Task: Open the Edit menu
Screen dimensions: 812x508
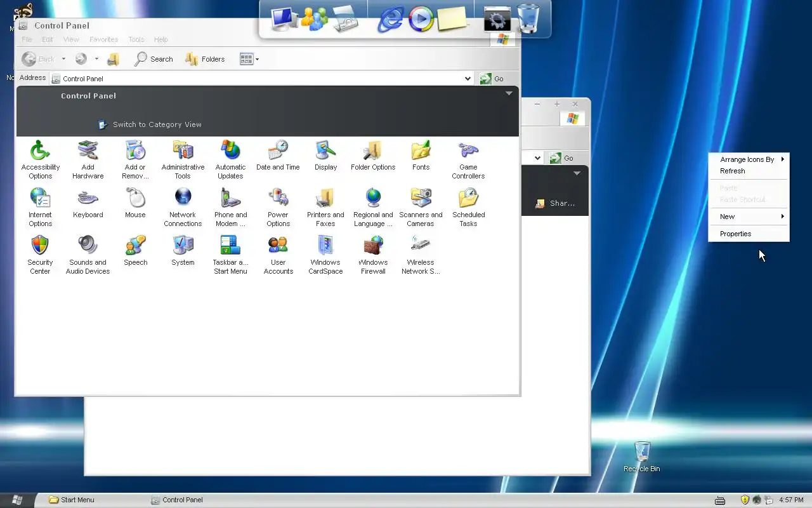Action: [48, 39]
